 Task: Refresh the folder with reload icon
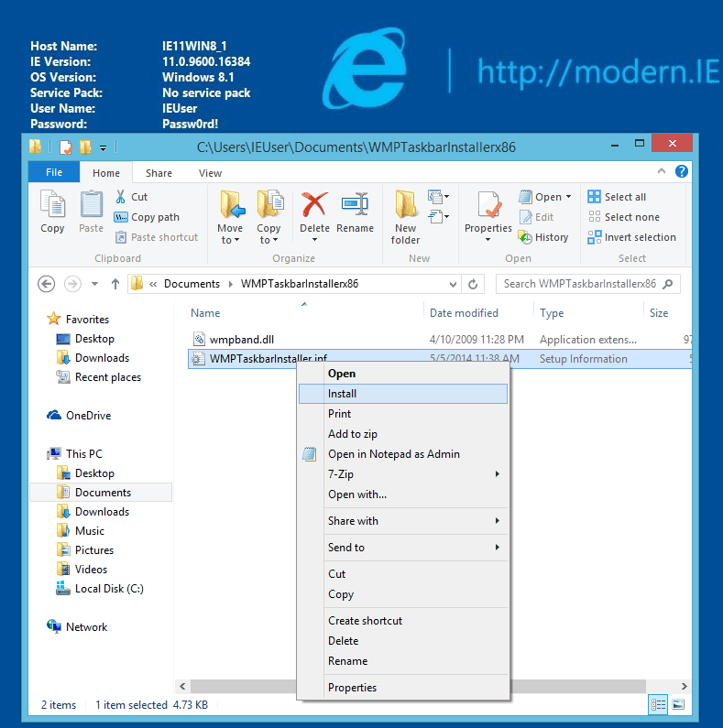tap(473, 284)
